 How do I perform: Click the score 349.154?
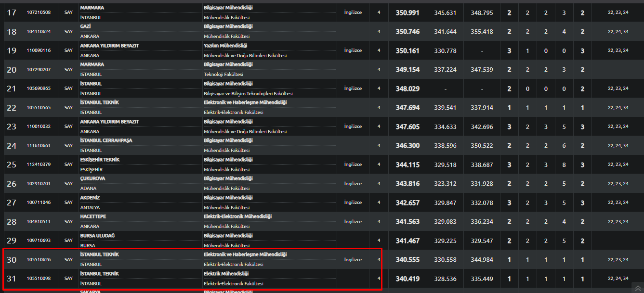coord(407,69)
